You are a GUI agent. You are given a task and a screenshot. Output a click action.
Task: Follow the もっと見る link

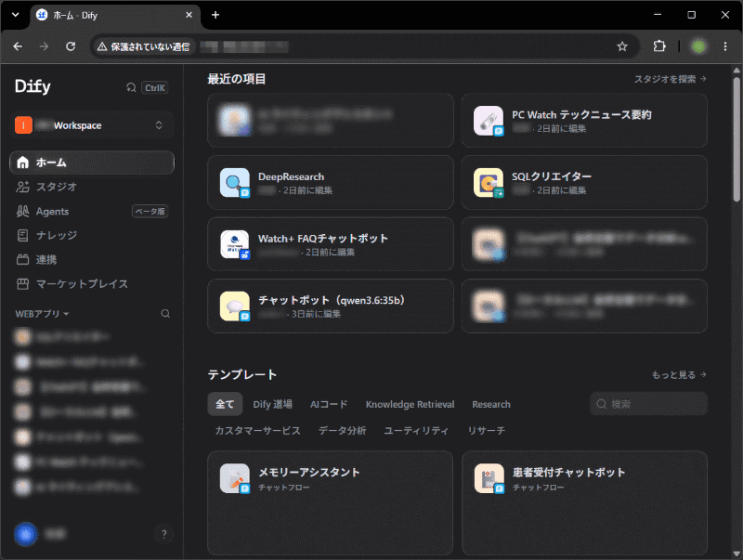click(679, 375)
